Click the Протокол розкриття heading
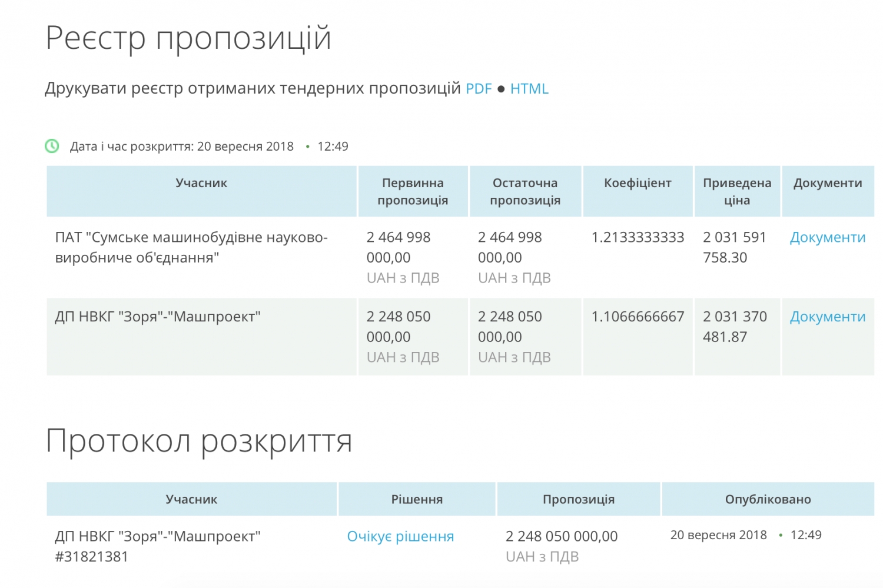Image resolution: width=883 pixels, height=588 pixels. tap(199, 441)
